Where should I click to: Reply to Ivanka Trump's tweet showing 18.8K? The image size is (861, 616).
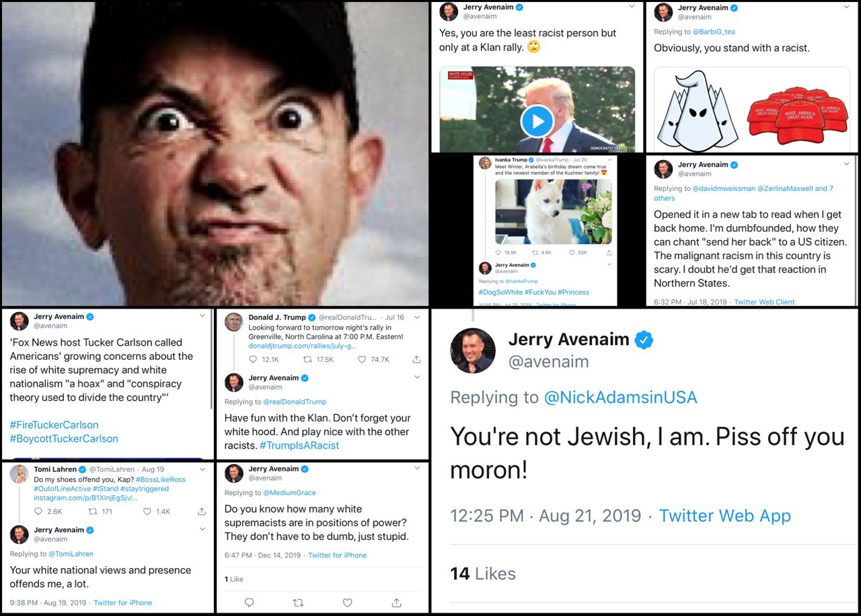498,253
